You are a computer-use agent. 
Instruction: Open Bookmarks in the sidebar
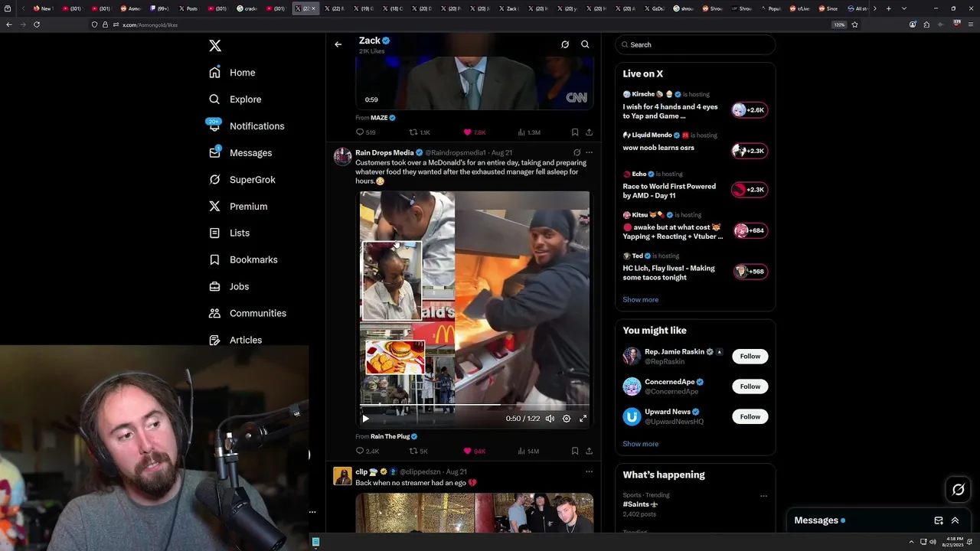click(243, 259)
